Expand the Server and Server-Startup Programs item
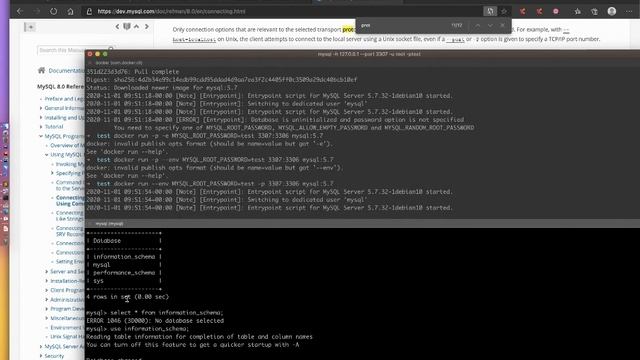This screenshot has height=360, width=640. [47, 271]
